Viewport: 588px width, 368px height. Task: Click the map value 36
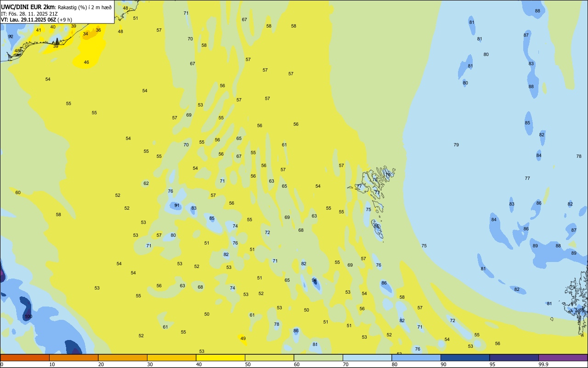[x=98, y=30]
